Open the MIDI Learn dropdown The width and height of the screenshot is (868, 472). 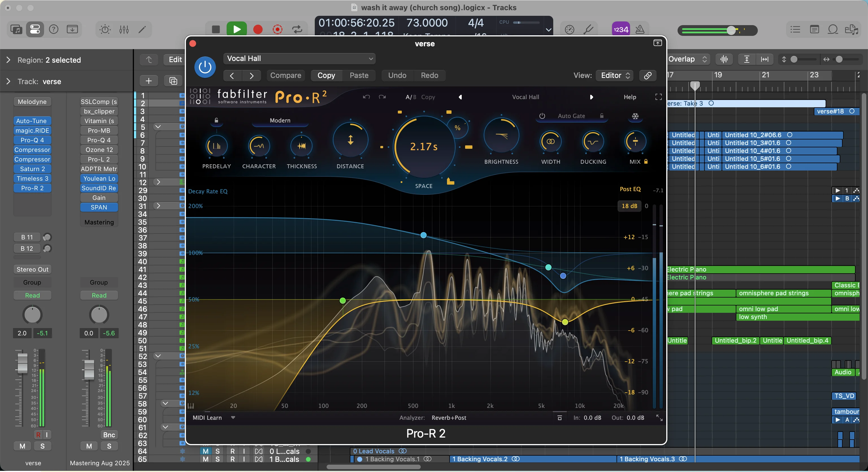(x=233, y=418)
